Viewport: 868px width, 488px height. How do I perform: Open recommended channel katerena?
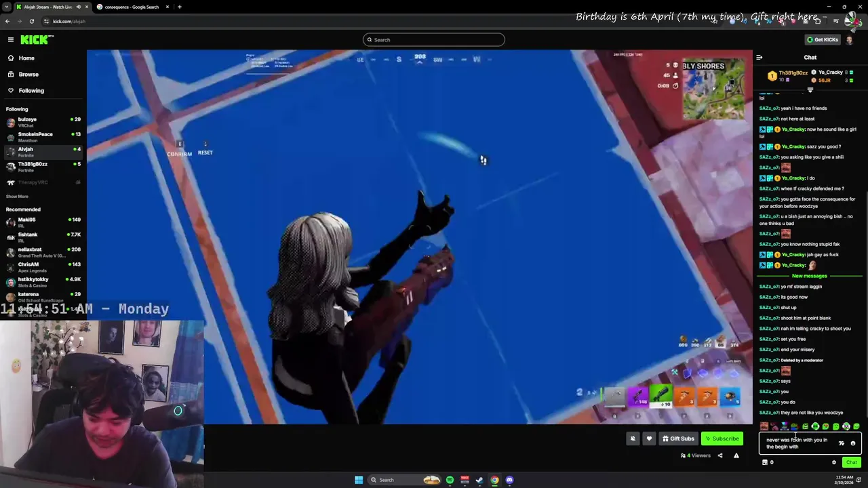(x=43, y=297)
